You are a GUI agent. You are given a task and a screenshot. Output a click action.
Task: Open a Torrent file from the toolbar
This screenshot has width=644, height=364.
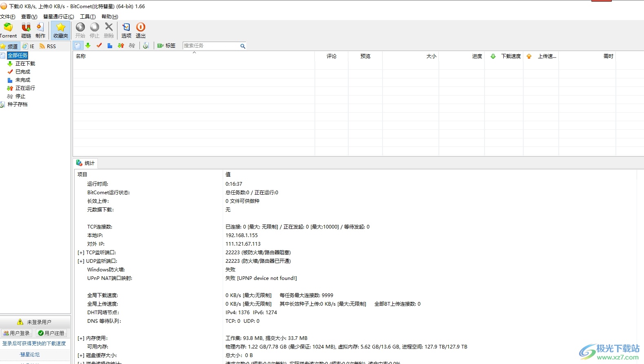click(8, 31)
